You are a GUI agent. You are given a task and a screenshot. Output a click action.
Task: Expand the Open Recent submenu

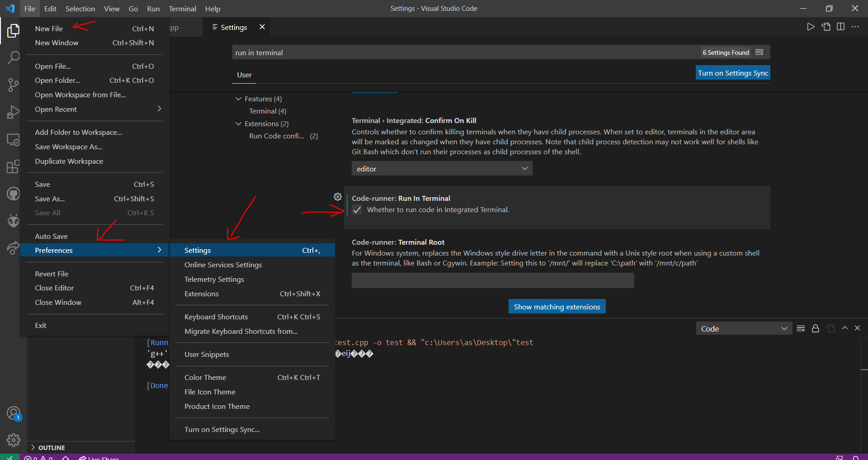tap(94, 109)
